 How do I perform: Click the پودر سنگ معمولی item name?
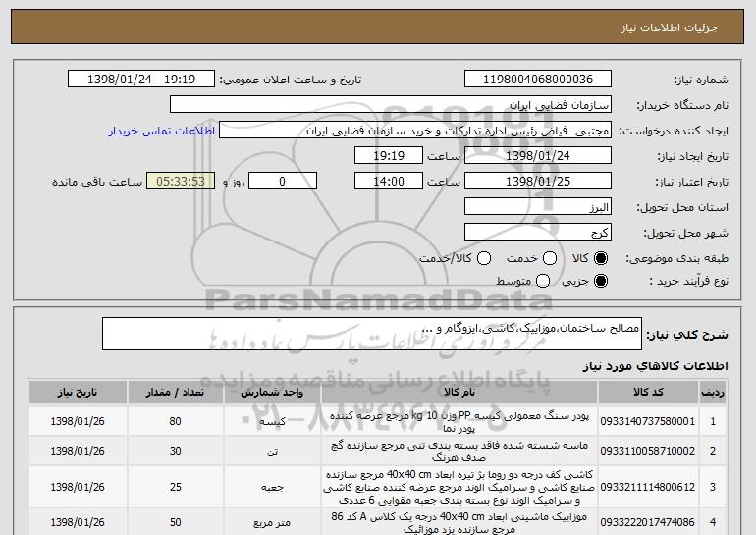tap(459, 422)
